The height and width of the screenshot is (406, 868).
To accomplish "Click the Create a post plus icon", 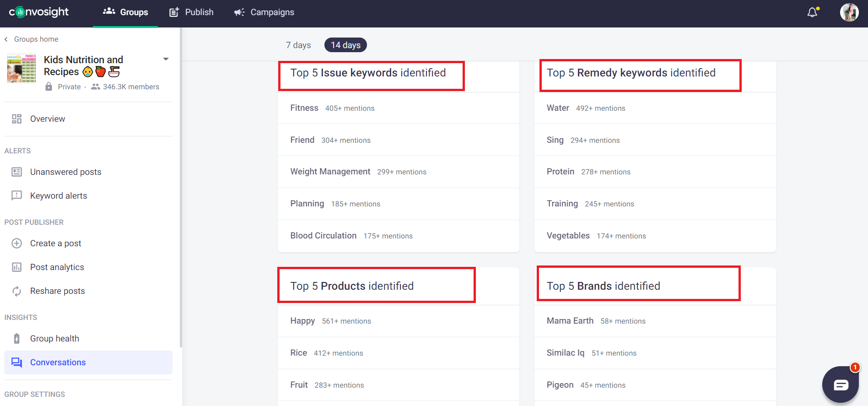I will coord(17,244).
